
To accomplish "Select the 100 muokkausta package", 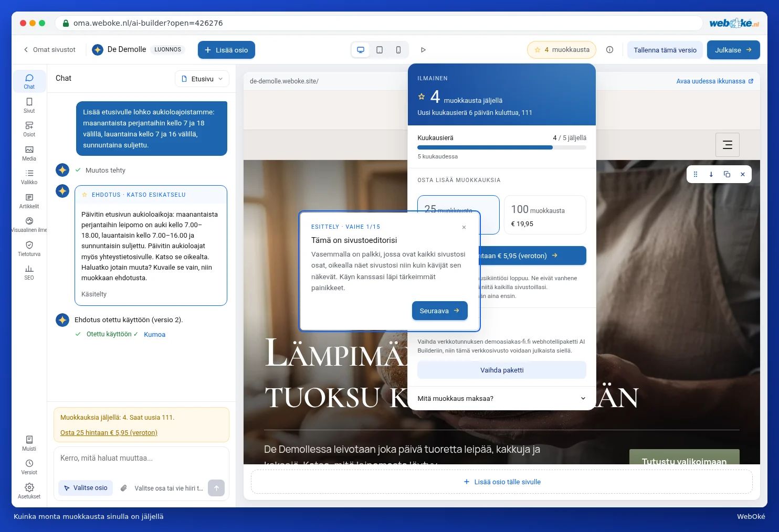I will click(545, 215).
